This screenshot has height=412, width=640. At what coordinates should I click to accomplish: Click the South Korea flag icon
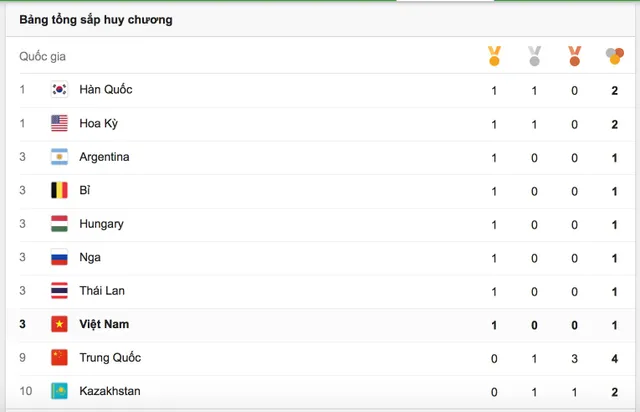[59, 89]
